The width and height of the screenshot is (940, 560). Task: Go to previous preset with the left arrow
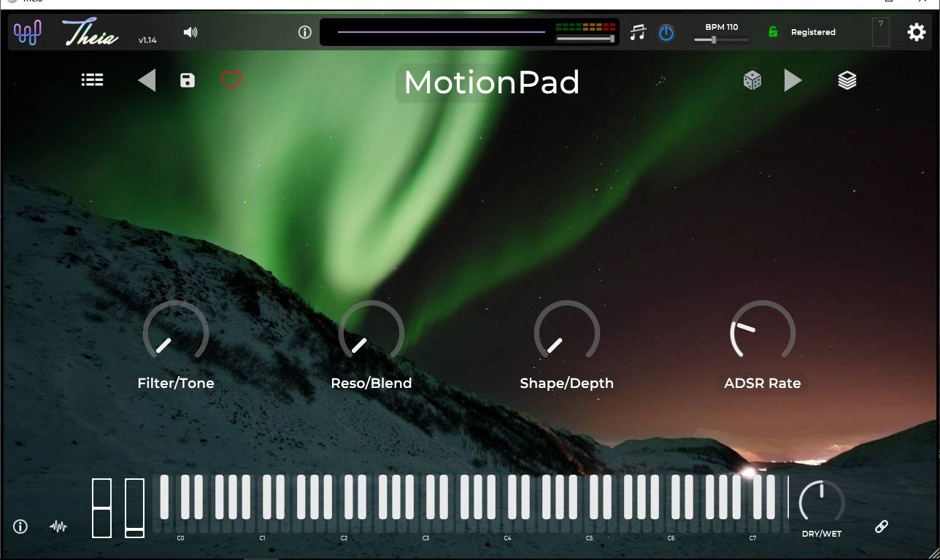click(x=147, y=80)
